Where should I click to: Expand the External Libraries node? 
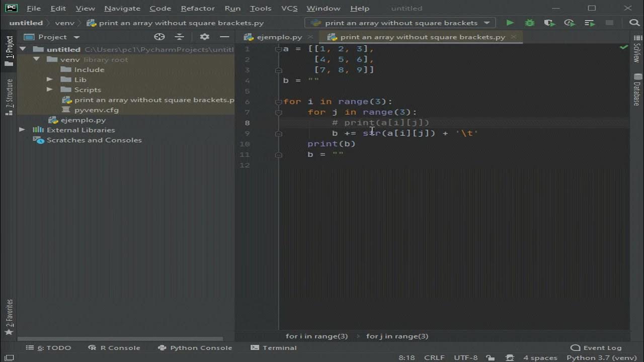22,130
